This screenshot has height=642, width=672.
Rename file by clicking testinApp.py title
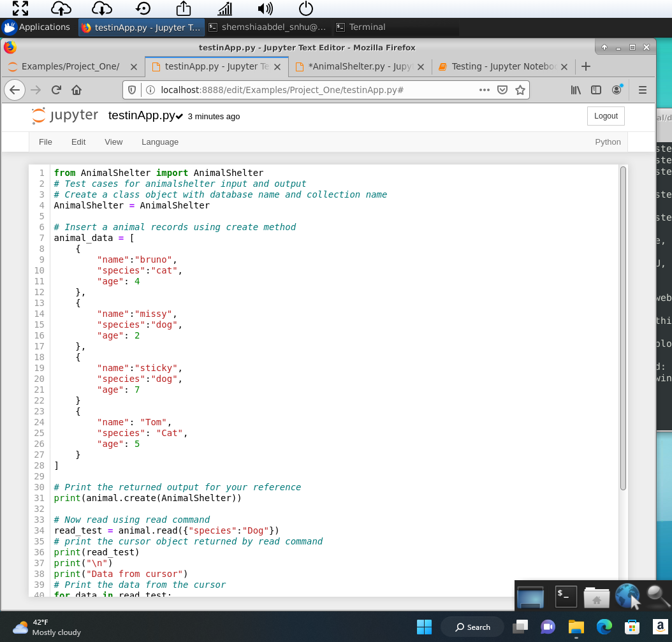pos(142,116)
